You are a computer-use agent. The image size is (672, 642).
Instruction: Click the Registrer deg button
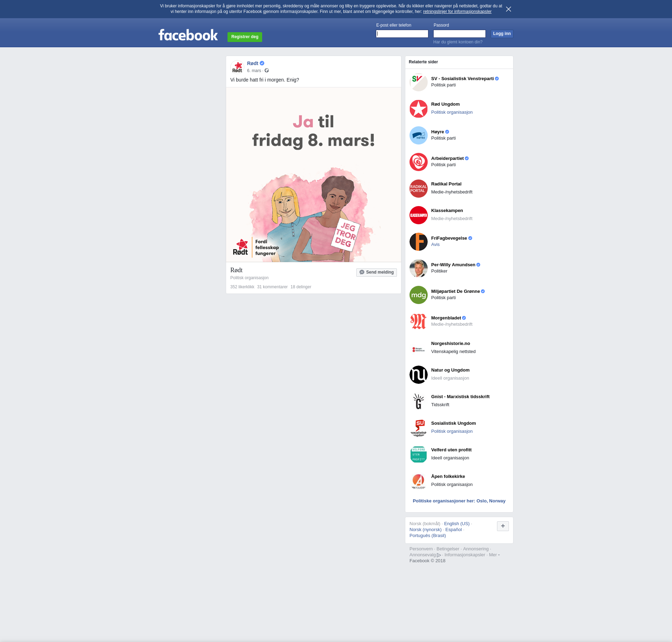pos(245,37)
